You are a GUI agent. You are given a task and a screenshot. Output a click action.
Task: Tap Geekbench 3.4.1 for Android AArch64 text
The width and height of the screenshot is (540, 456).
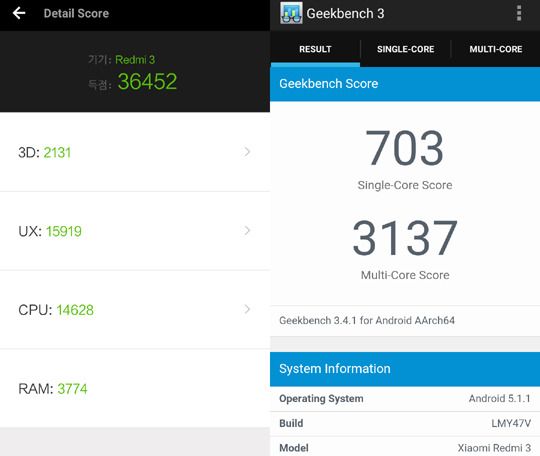367,320
